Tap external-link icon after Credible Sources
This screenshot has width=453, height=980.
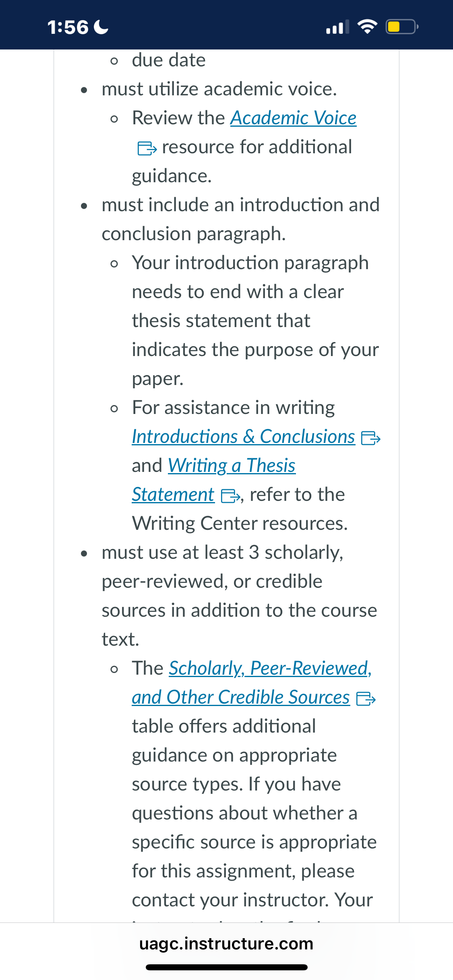pos(366,698)
